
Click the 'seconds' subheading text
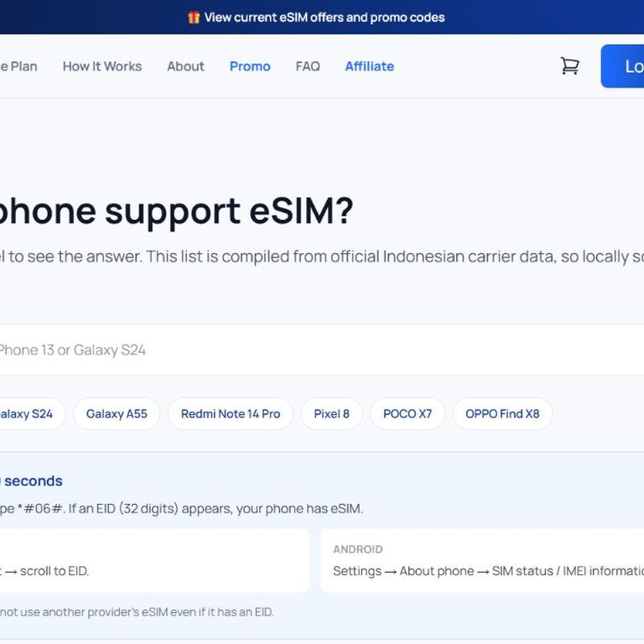pos(34,480)
